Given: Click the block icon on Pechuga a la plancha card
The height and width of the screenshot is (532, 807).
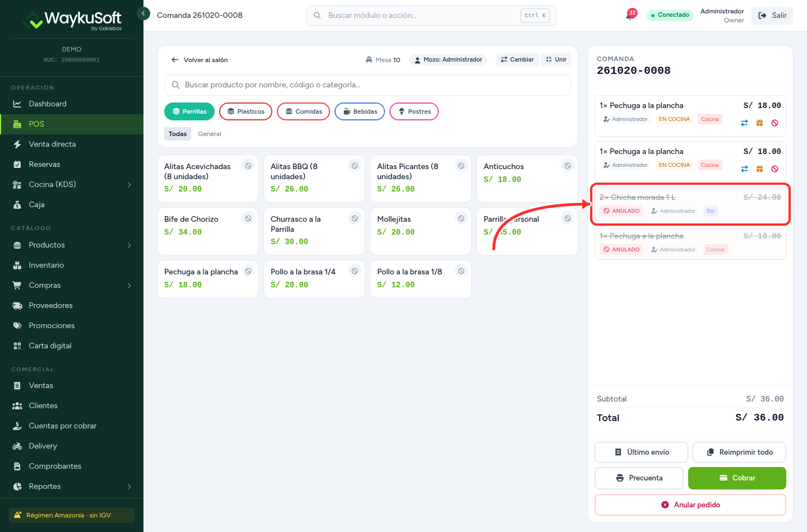Looking at the screenshot, I should point(248,271).
